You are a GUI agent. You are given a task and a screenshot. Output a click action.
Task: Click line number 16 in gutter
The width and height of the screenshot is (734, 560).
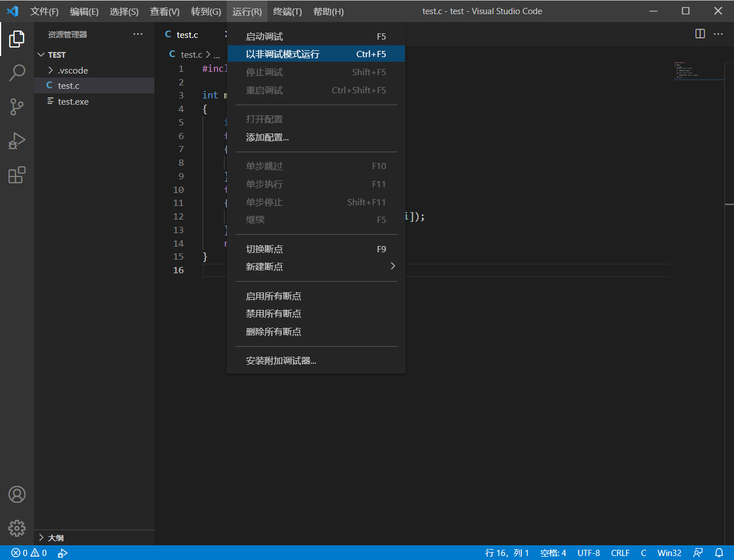click(x=179, y=270)
